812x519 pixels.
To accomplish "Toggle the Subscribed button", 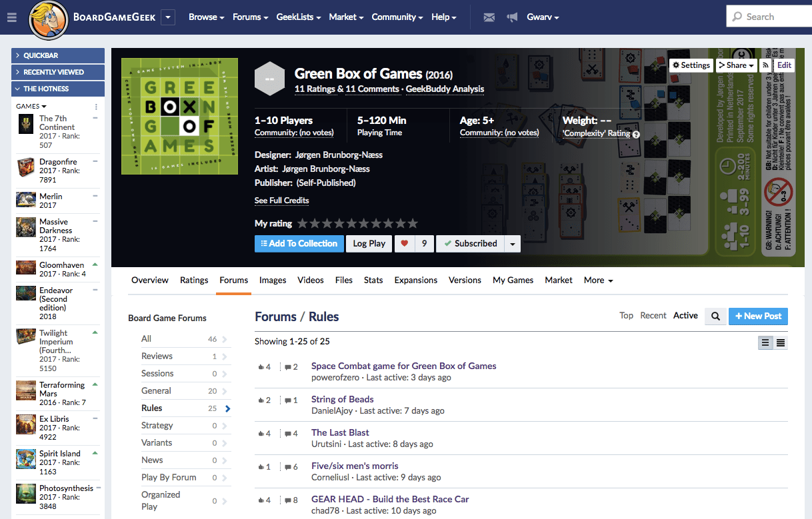I will point(470,244).
